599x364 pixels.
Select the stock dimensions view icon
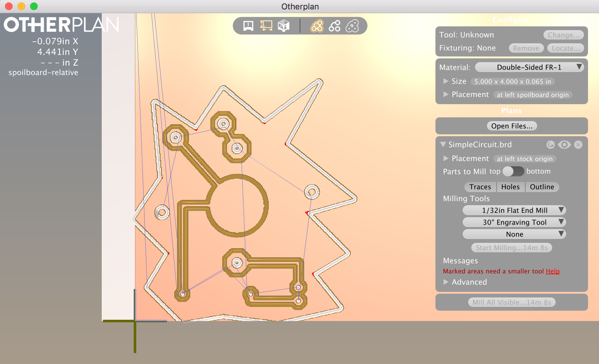[266, 26]
